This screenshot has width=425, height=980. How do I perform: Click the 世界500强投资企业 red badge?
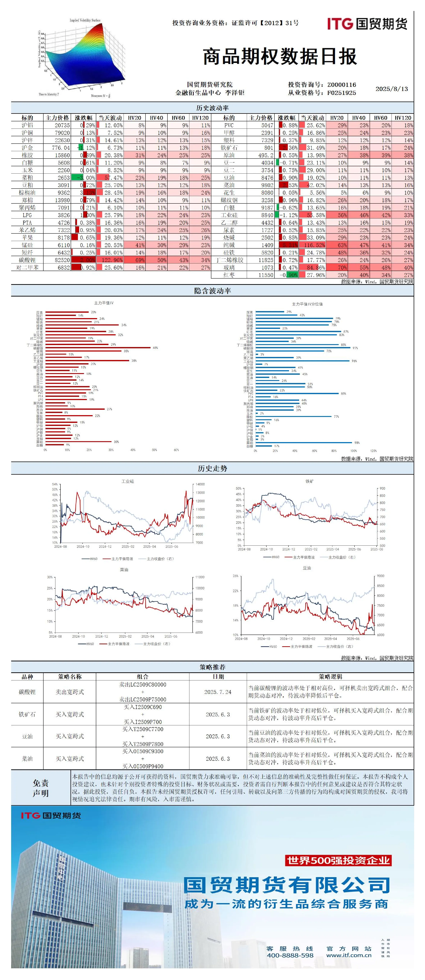tap(338, 860)
